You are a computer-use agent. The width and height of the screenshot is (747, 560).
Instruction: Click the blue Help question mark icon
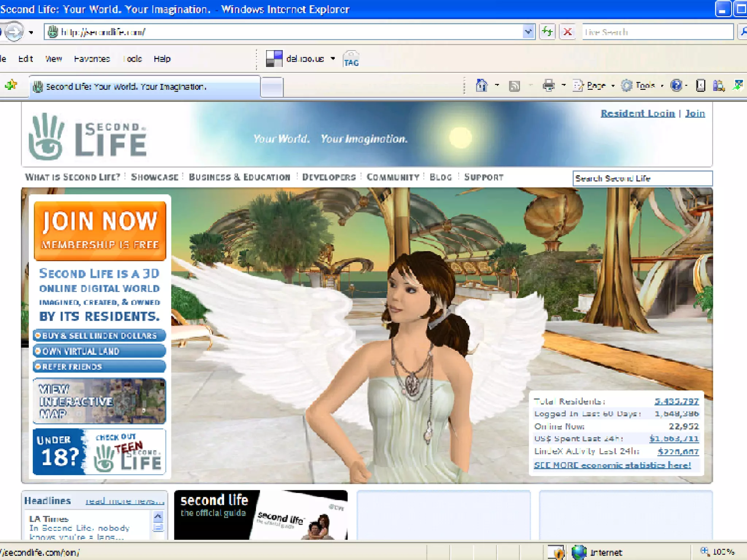(676, 86)
